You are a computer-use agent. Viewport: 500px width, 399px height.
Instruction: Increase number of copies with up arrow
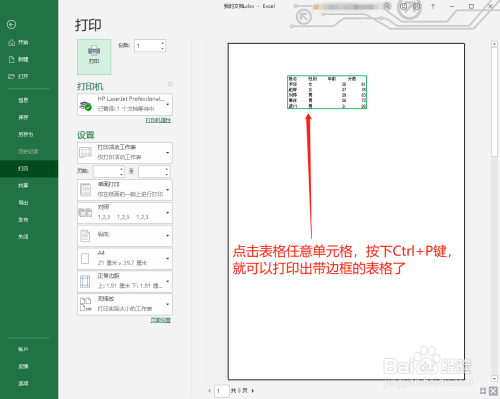point(163,43)
